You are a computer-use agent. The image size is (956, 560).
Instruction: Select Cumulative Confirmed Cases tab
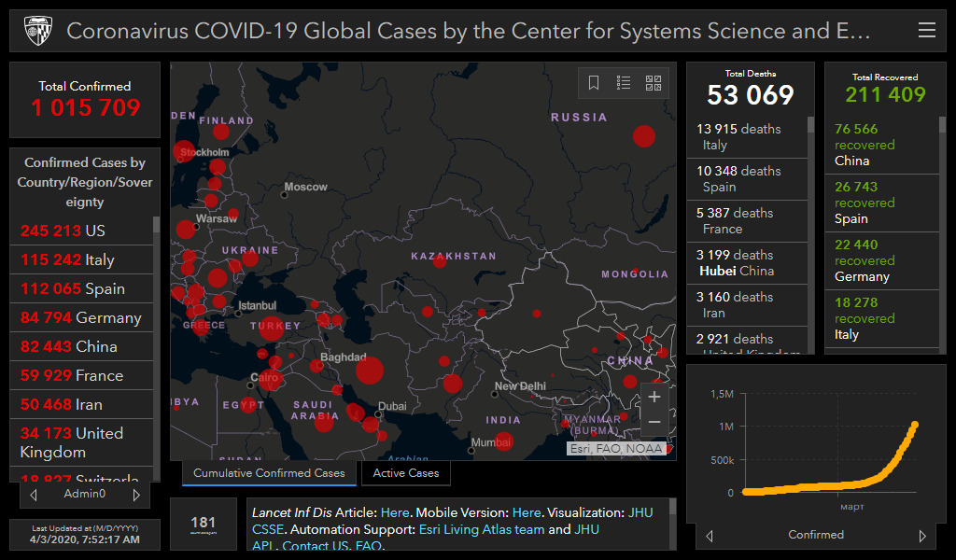click(269, 473)
